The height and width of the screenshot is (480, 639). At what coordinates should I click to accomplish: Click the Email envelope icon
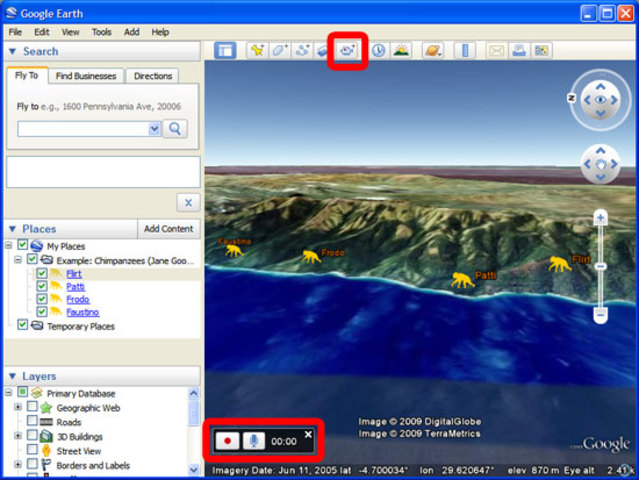(x=496, y=51)
